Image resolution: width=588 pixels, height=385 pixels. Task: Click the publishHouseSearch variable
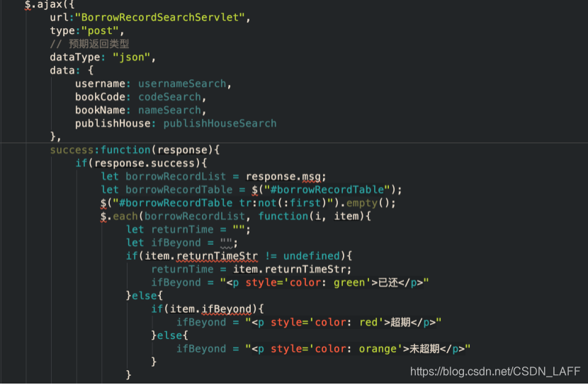pyautogui.click(x=220, y=124)
